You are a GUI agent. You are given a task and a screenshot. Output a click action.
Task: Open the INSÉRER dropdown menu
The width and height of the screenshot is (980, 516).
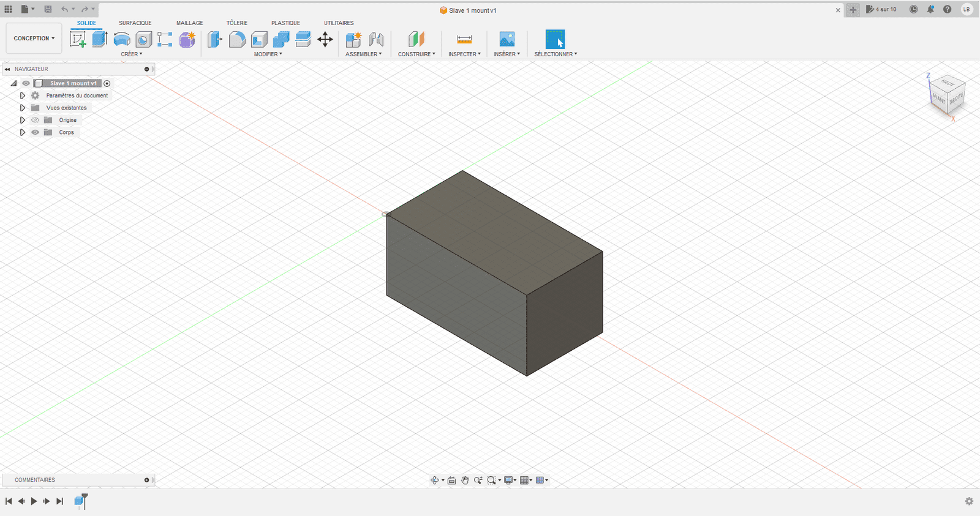tap(507, 54)
